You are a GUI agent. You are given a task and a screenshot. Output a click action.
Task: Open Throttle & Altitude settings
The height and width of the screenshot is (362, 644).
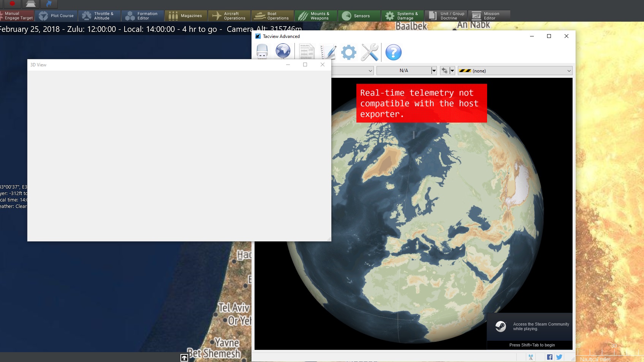(x=100, y=16)
